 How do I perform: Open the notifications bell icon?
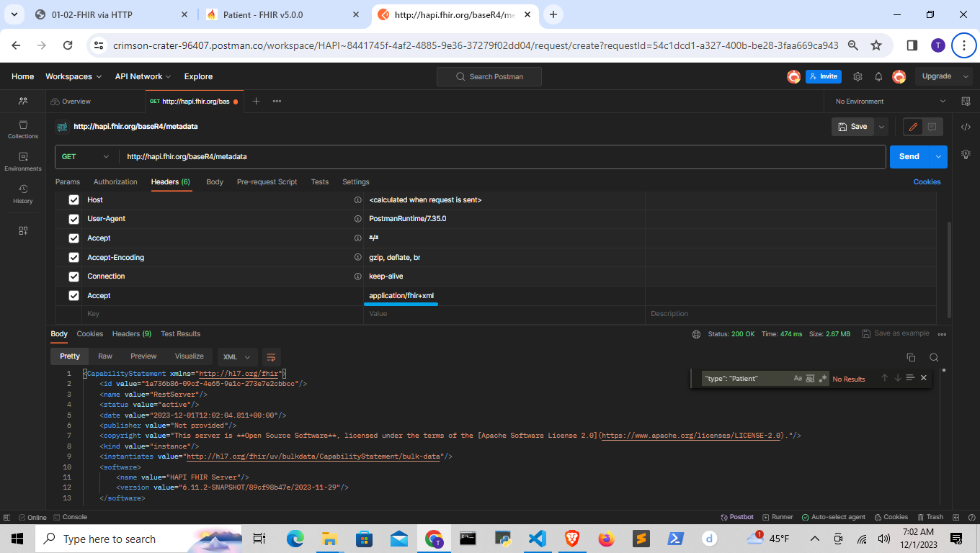point(878,76)
